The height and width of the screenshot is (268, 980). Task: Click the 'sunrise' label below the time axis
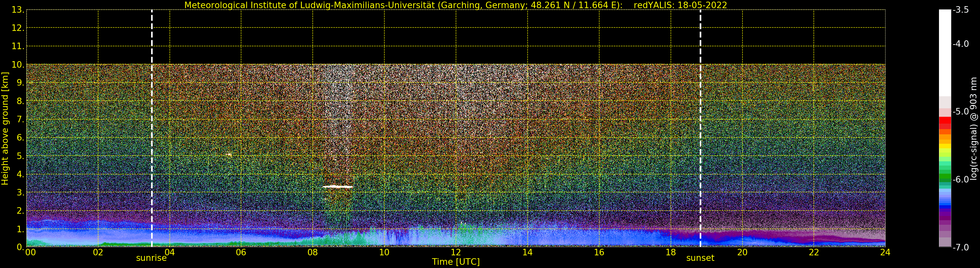pos(151,258)
